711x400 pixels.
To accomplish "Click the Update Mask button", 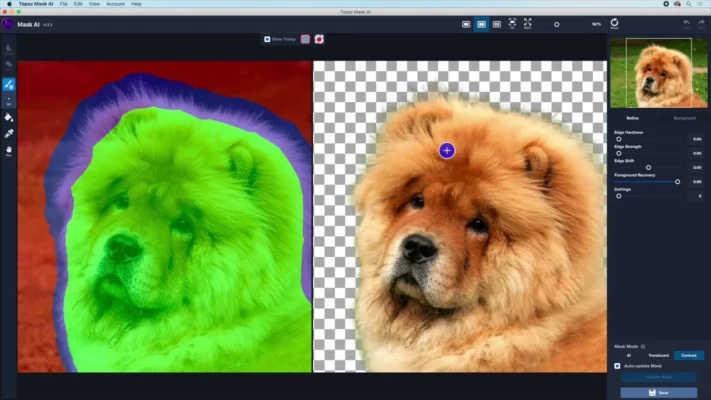I will (x=658, y=377).
